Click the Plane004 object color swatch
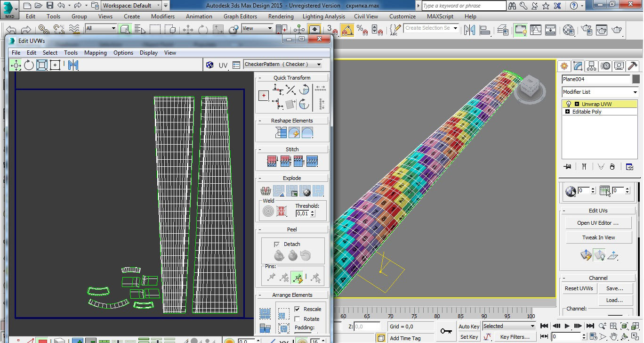The width and height of the screenshot is (644, 343). click(x=636, y=79)
